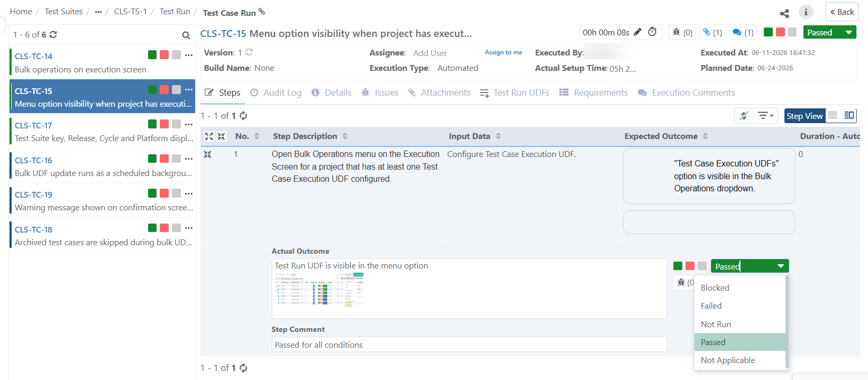Refresh the bottom steps count
868x380 pixels.
coord(243,368)
